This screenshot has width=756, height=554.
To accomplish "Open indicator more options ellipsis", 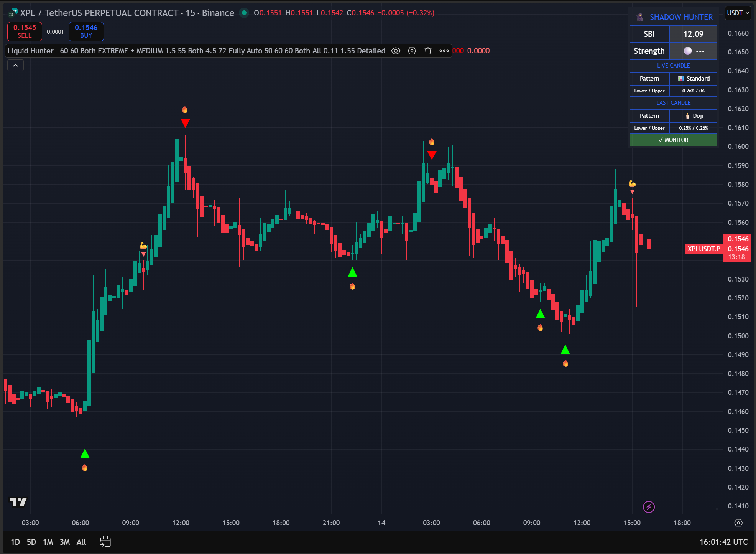I will pos(444,51).
